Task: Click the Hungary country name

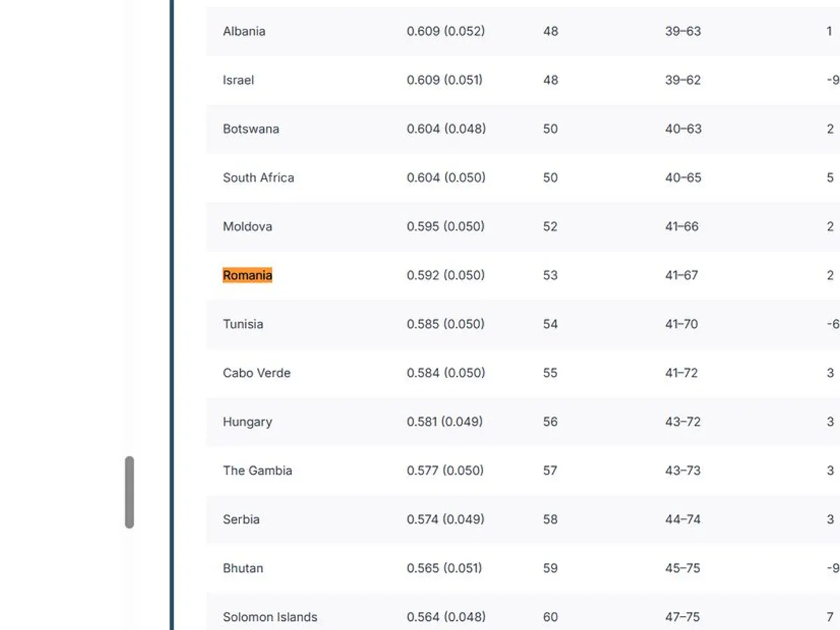Action: 247,422
